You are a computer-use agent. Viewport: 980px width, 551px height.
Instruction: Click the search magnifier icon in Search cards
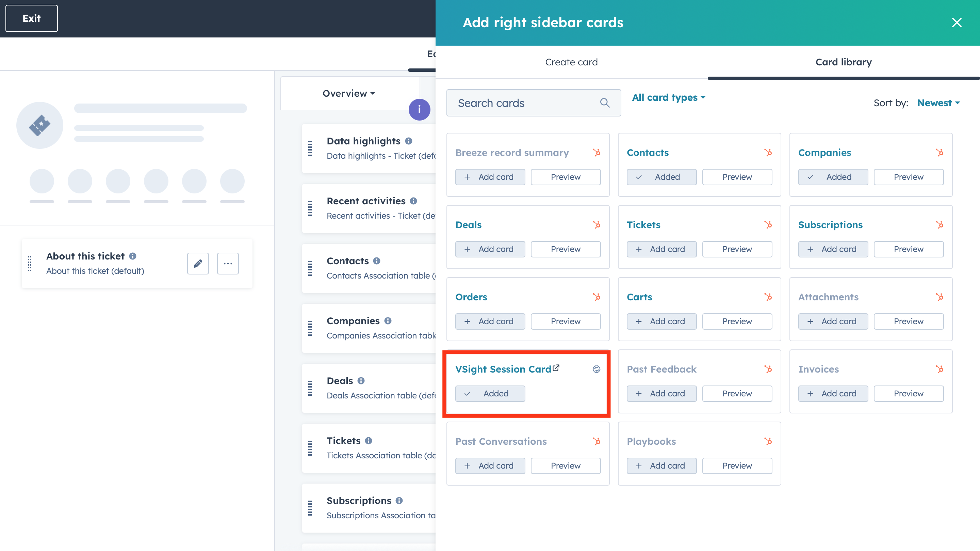605,103
